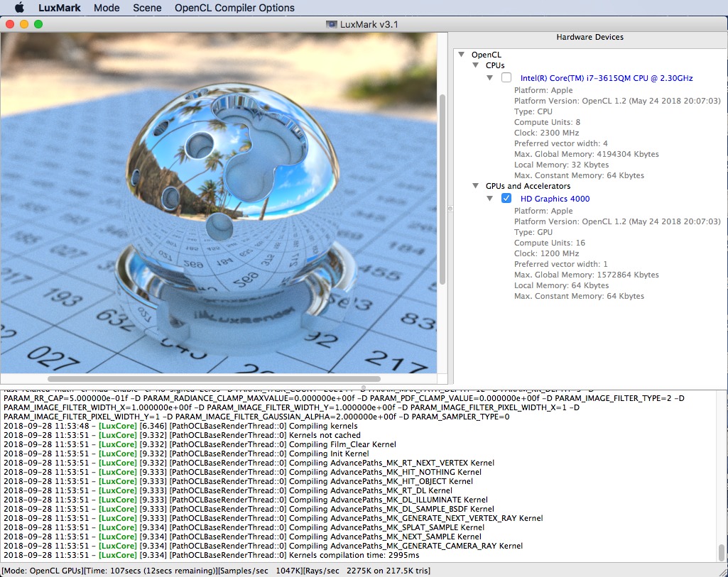Click the window resize grip at bottom right
This screenshot has height=577, width=728.
(x=723, y=572)
